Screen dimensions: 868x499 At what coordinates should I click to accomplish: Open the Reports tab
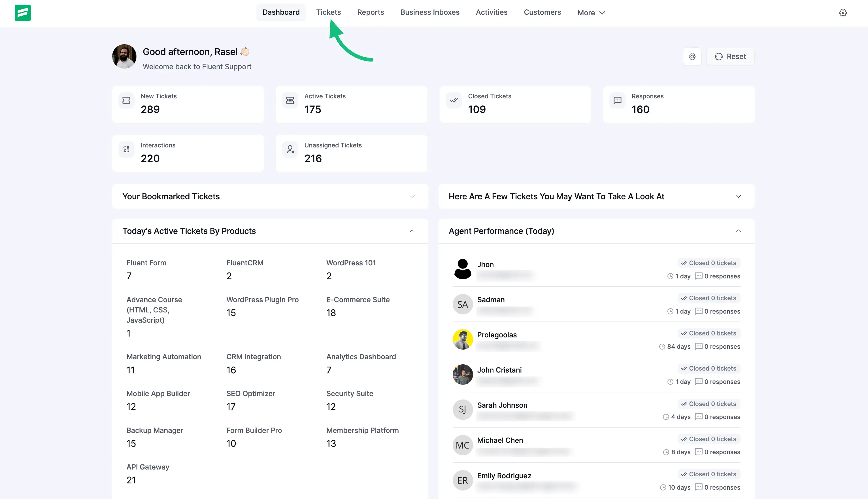click(371, 12)
